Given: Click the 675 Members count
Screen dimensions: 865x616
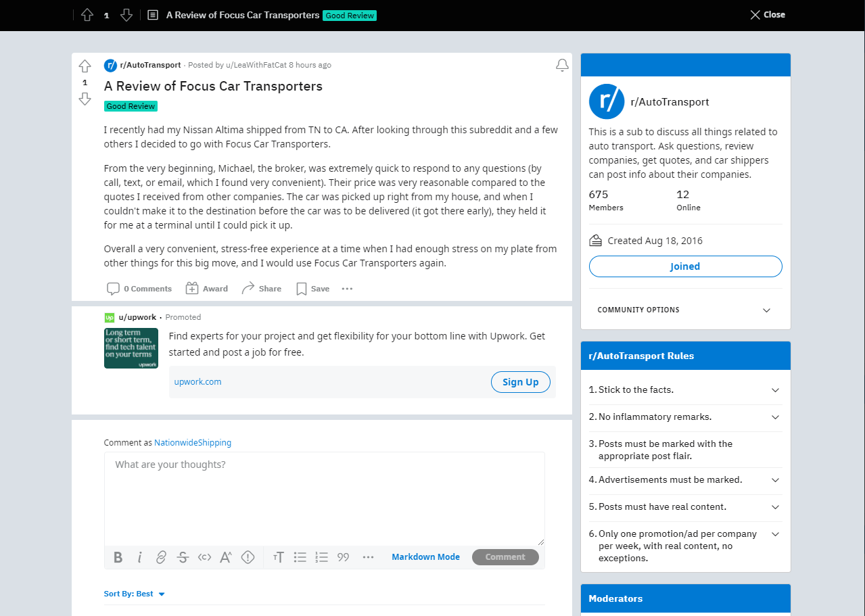Looking at the screenshot, I should pyautogui.click(x=606, y=201).
